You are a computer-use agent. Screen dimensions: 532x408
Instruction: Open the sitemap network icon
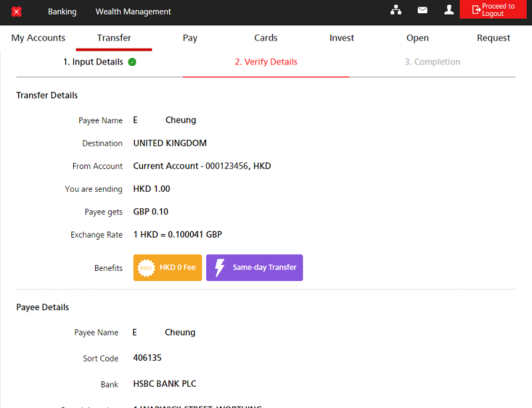(x=396, y=10)
